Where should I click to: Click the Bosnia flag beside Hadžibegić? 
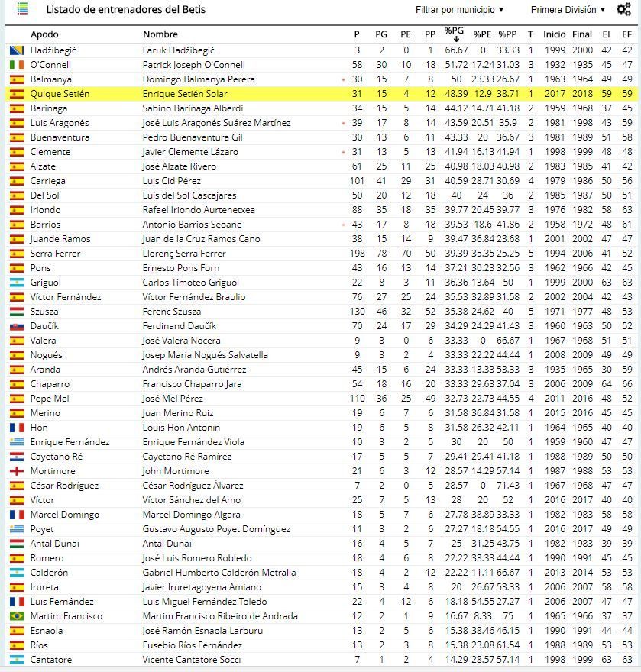(x=17, y=50)
